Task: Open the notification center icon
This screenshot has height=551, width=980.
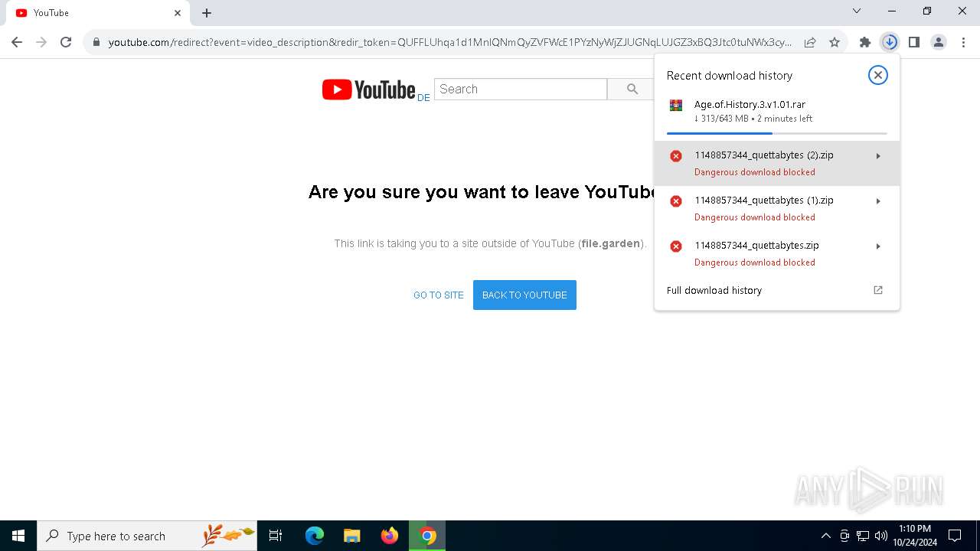Action: pos(955,536)
